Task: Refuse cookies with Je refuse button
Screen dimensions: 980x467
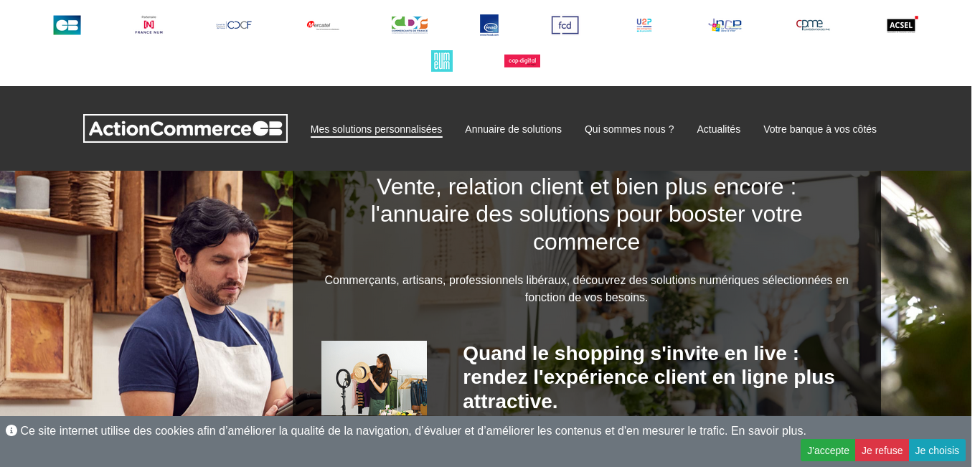Action: click(x=882, y=451)
